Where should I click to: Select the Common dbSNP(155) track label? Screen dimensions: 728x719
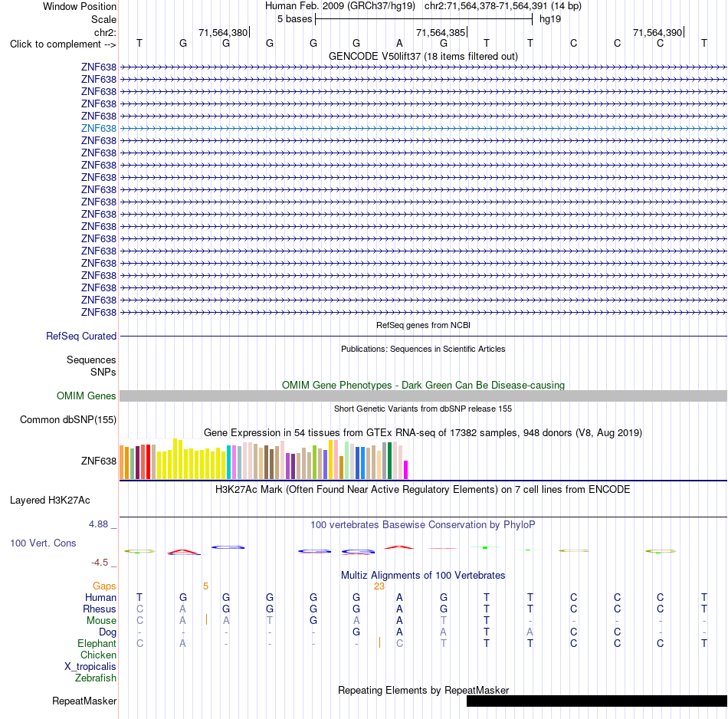click(67, 419)
